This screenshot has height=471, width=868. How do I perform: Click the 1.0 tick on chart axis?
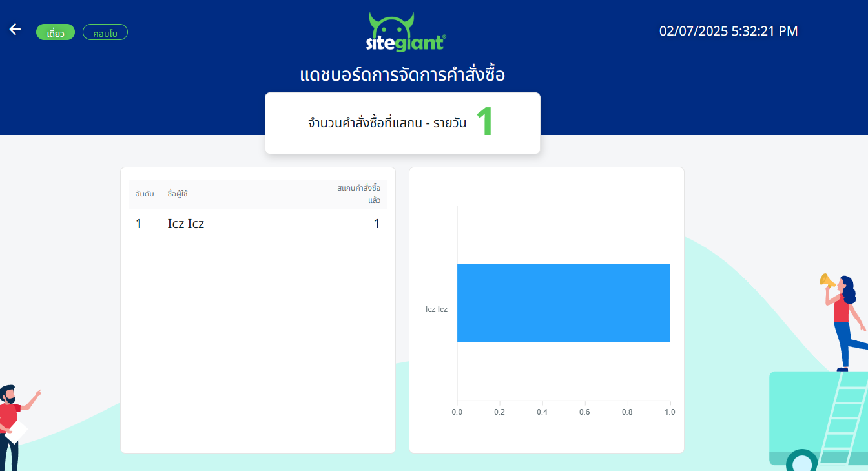[x=669, y=412]
